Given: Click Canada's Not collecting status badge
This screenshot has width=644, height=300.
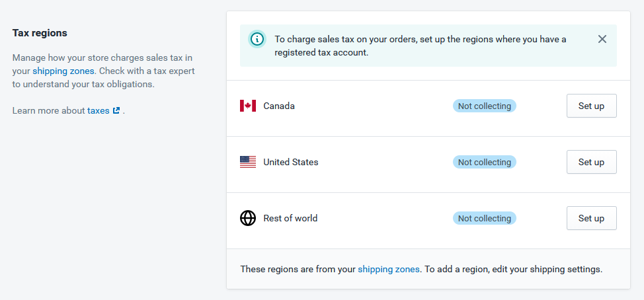Looking at the screenshot, I should [484, 106].
